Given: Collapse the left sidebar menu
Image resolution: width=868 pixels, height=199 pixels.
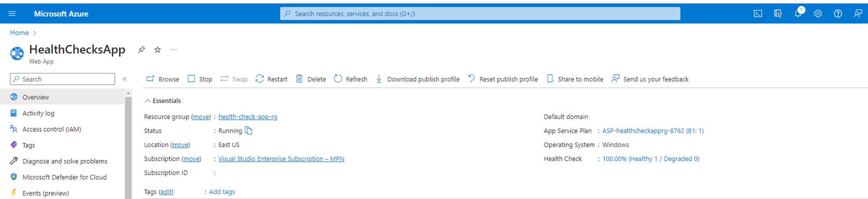Looking at the screenshot, I should [125, 79].
